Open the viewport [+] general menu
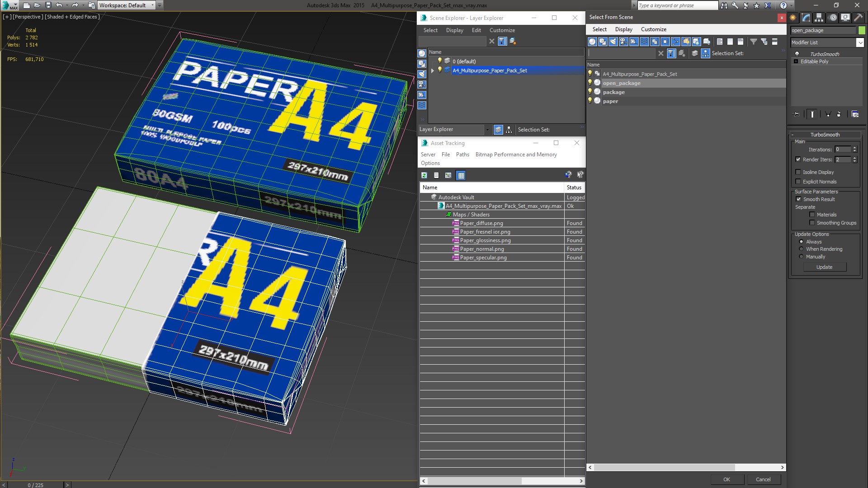This screenshot has height=488, width=868. (7, 17)
